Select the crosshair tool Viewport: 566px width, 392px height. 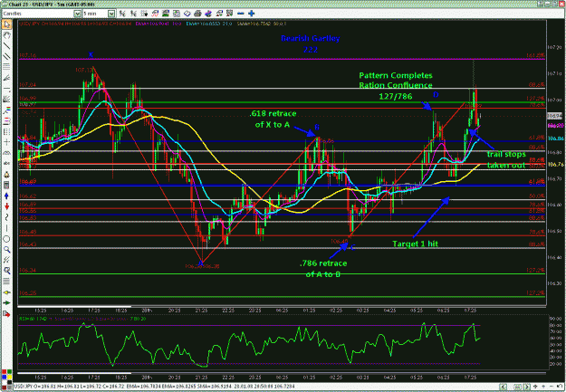(x=7, y=142)
